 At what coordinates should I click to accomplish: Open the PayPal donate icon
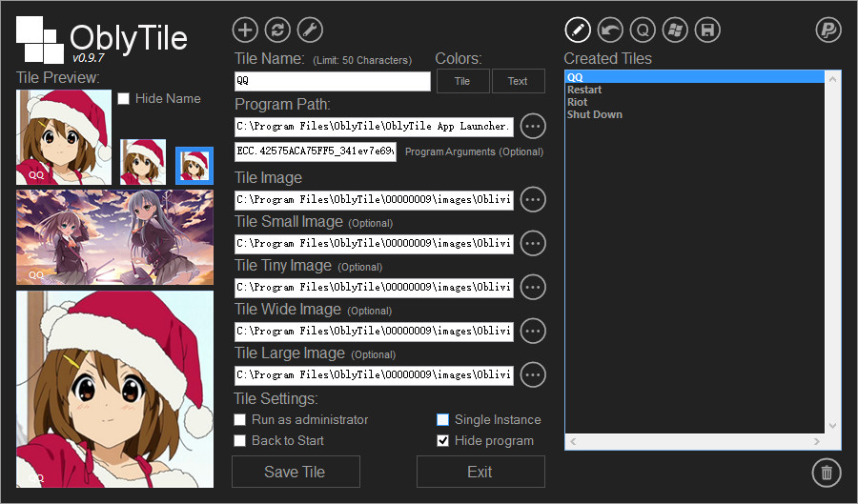coord(828,30)
